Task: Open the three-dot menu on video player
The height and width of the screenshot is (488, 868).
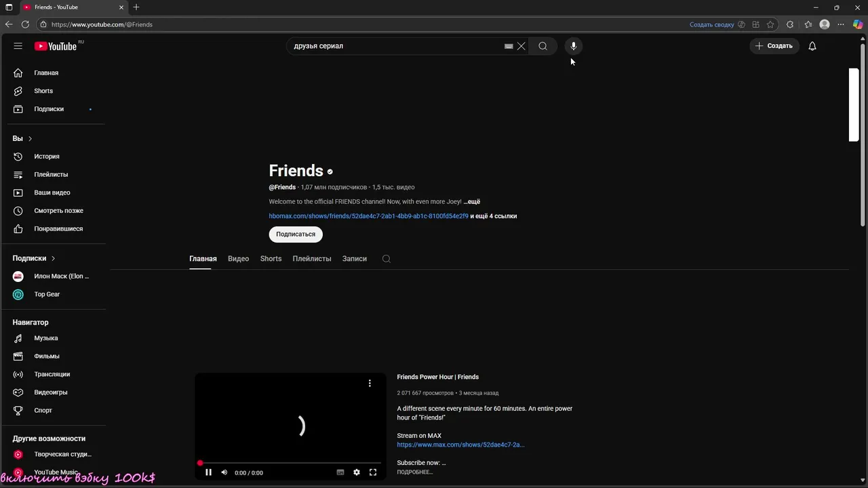Action: (370, 384)
